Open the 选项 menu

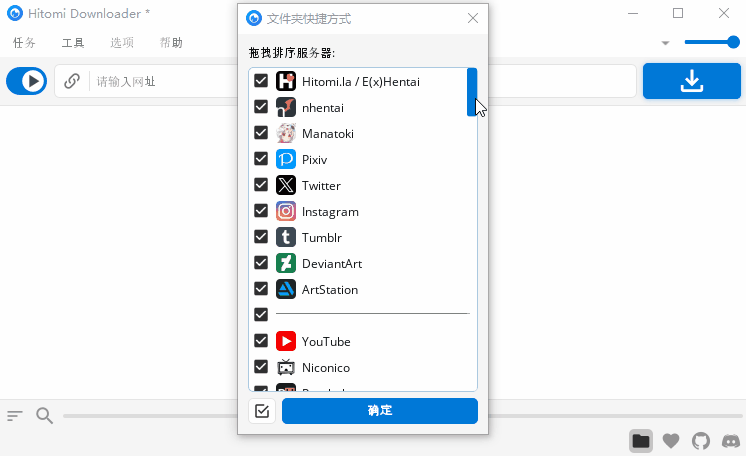[x=122, y=43]
